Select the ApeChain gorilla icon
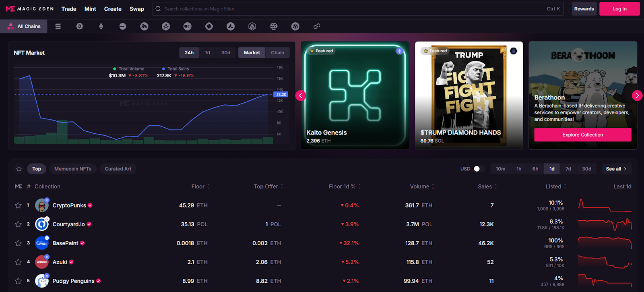The height and width of the screenshot is (292, 644). tap(144, 27)
